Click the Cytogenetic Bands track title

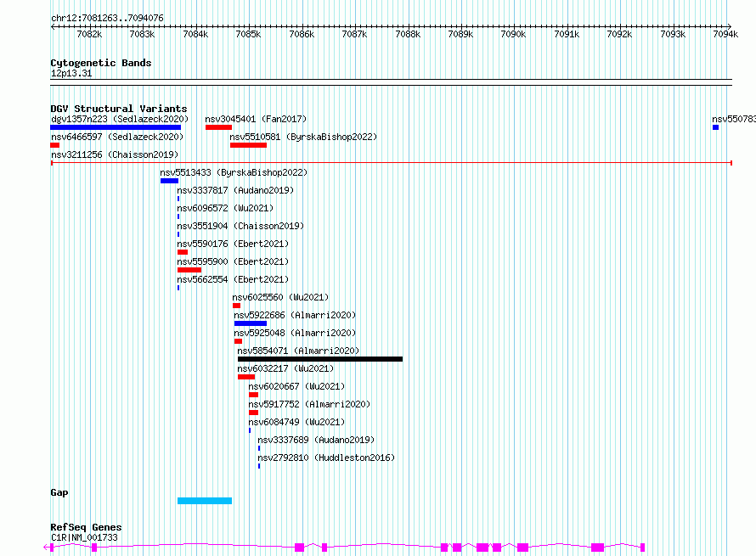pyautogui.click(x=101, y=63)
